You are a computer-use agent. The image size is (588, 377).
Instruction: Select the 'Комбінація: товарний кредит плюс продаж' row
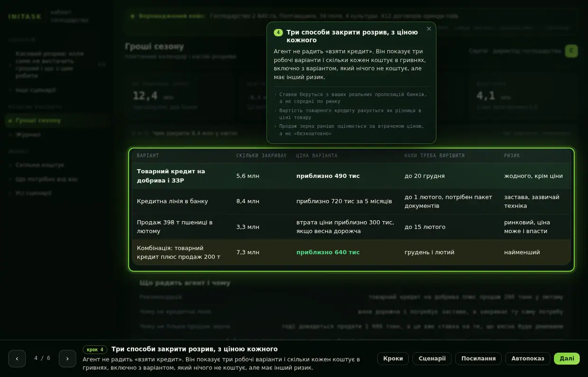(x=351, y=252)
